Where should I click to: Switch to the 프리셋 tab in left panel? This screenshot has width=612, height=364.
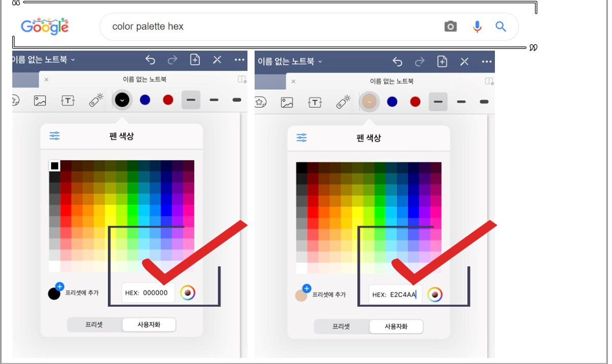click(94, 325)
